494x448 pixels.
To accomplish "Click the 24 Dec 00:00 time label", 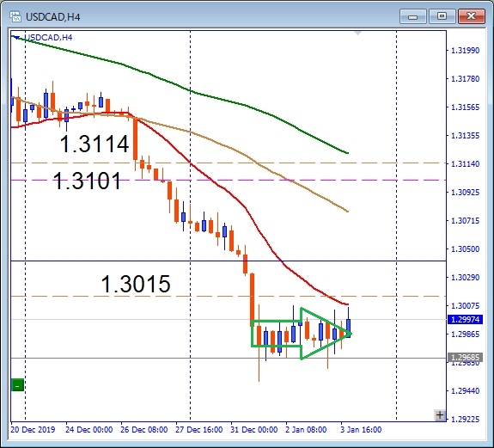I will (88, 430).
